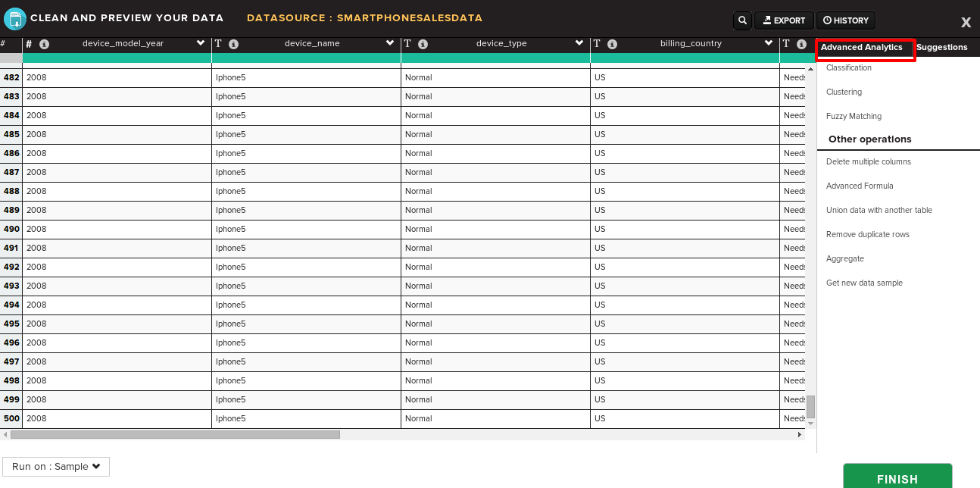This screenshot has width=980, height=488.
Task: Click US cell in row 495
Action: (x=685, y=324)
